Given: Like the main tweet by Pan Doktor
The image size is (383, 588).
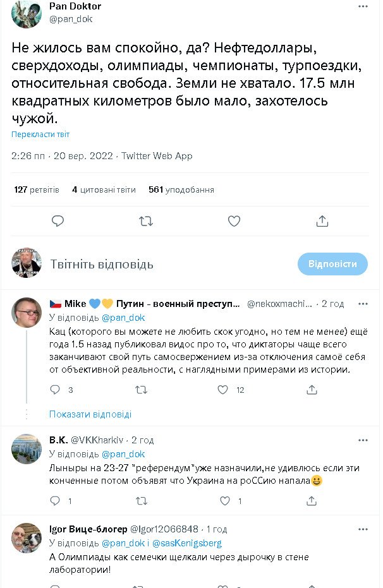Looking at the screenshot, I should click(x=234, y=221).
